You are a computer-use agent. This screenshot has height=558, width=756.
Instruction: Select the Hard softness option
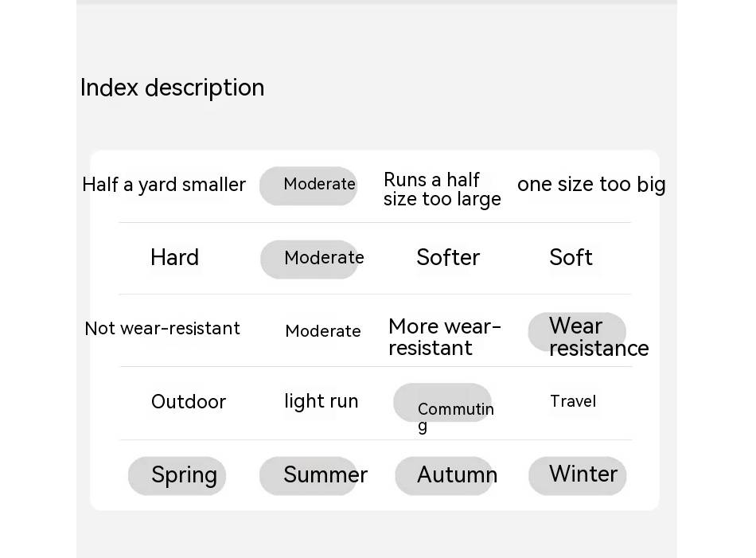[174, 257]
